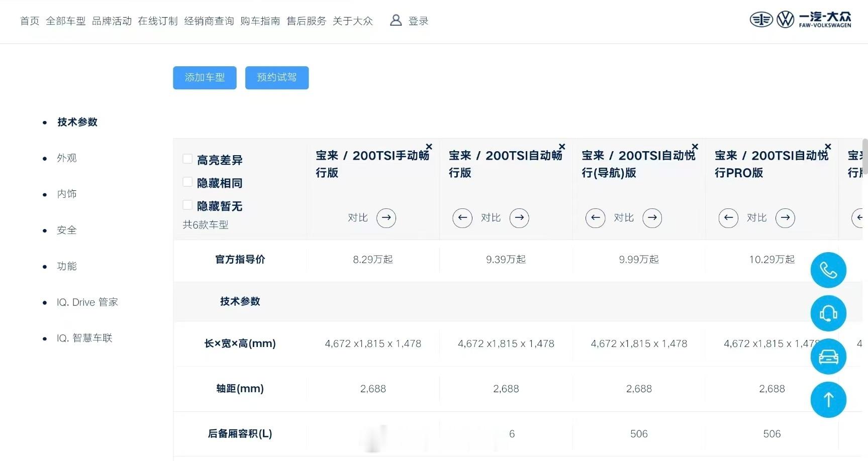This screenshot has width=868, height=461.
Task: Remove 200TSI自动悦行(导航)版 from comparison
Action: [x=695, y=147]
